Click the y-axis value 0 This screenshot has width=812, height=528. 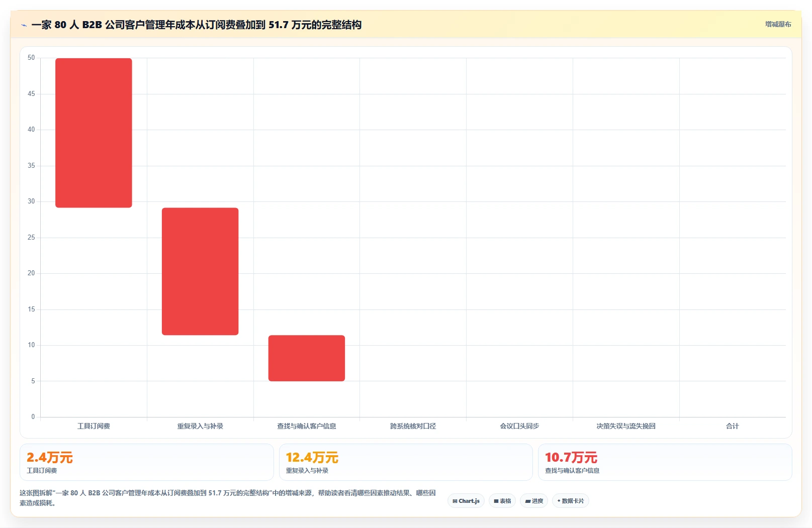click(x=33, y=416)
